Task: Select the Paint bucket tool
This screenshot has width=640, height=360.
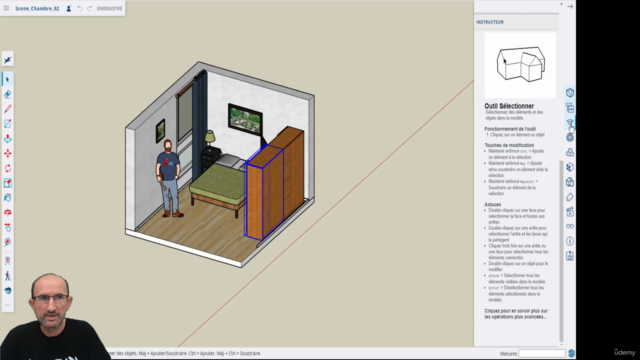Action: click(8, 198)
